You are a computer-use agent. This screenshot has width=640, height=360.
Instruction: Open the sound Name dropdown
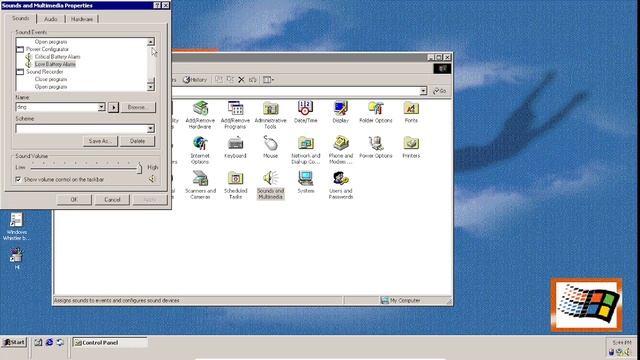(x=101, y=107)
